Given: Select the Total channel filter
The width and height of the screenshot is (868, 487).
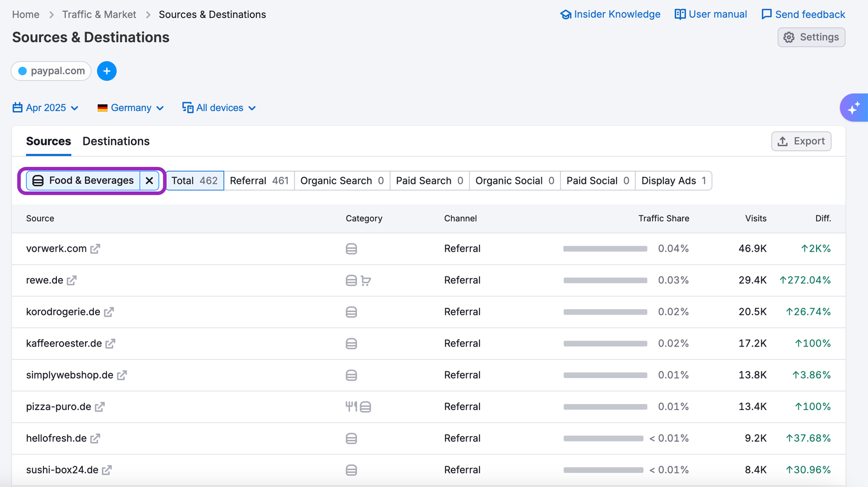Looking at the screenshot, I should (194, 181).
